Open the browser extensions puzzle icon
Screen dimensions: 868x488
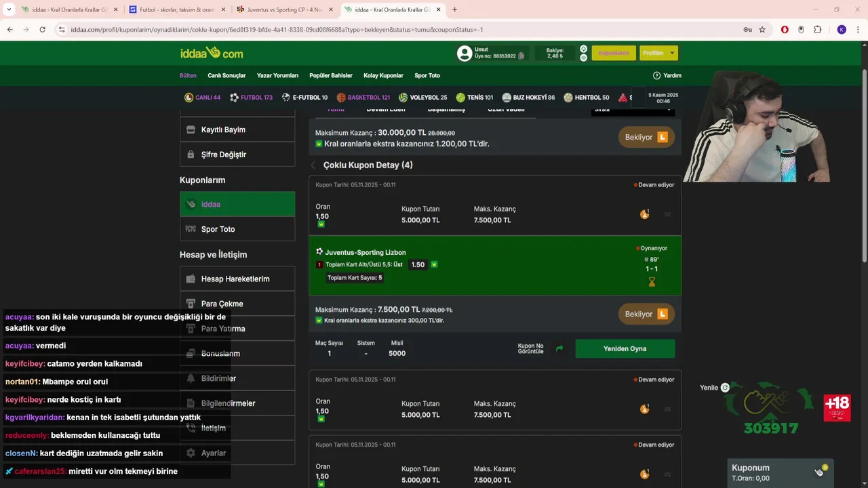point(817,30)
